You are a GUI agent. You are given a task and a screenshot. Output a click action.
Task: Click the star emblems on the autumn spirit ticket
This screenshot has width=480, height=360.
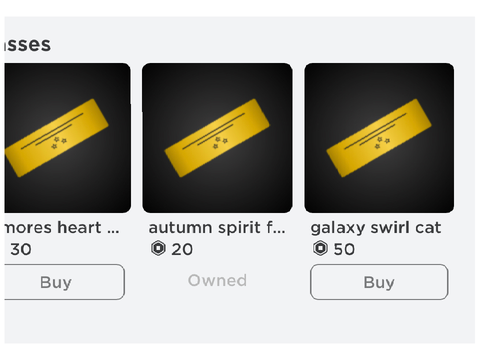click(x=220, y=142)
